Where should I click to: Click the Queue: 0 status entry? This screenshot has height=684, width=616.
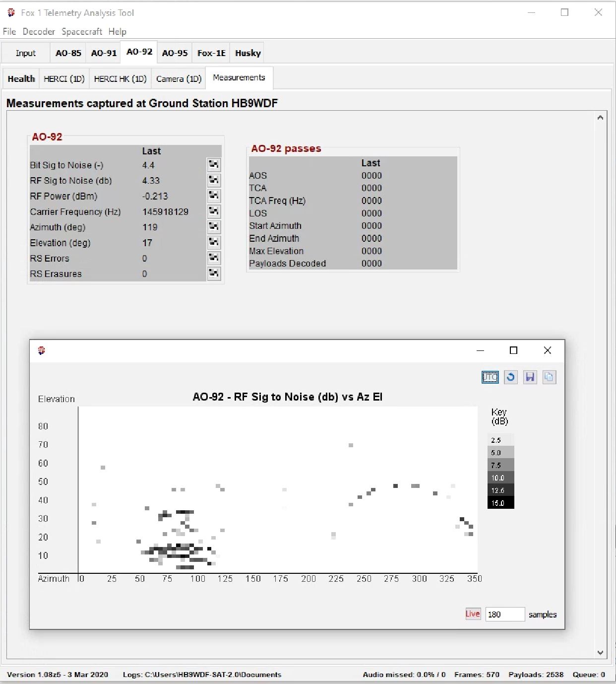tap(589, 675)
